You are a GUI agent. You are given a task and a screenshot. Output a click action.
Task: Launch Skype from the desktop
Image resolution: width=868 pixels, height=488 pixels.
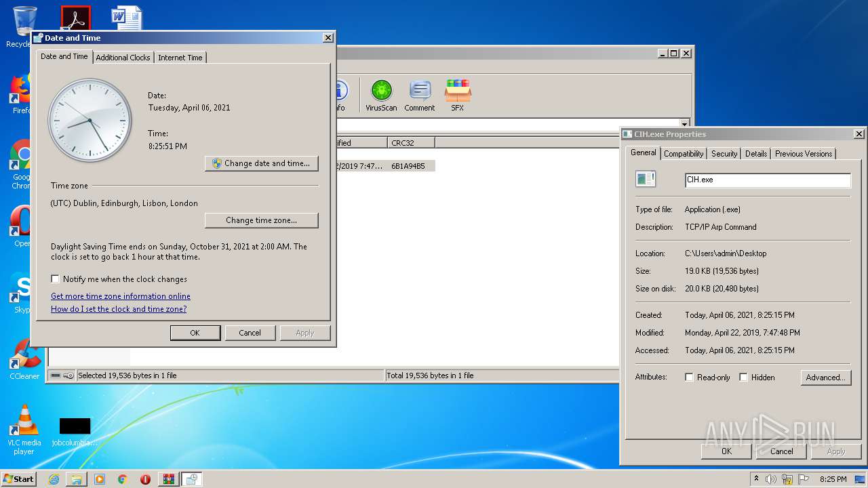[x=20, y=293]
